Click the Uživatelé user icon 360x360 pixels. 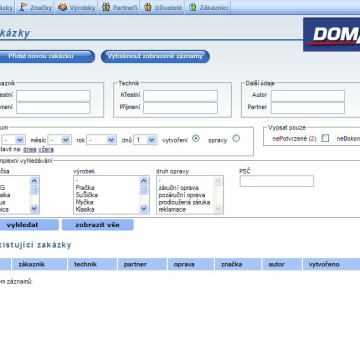148,7
